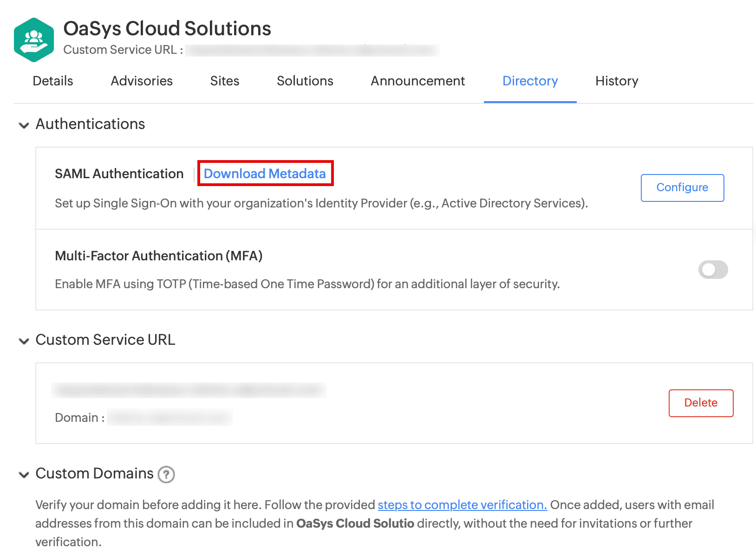Click the blurred Domain value
This screenshot has height=555, width=756.
tap(169, 418)
